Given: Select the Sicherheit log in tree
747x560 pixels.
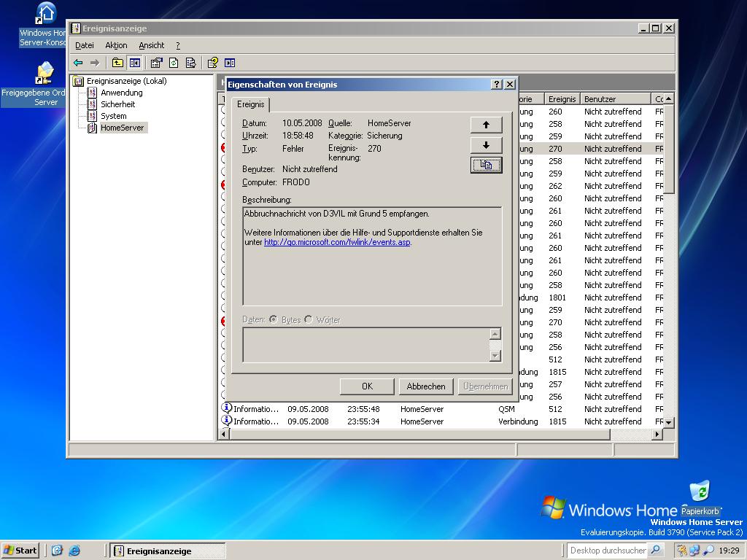Looking at the screenshot, I should [x=117, y=104].
